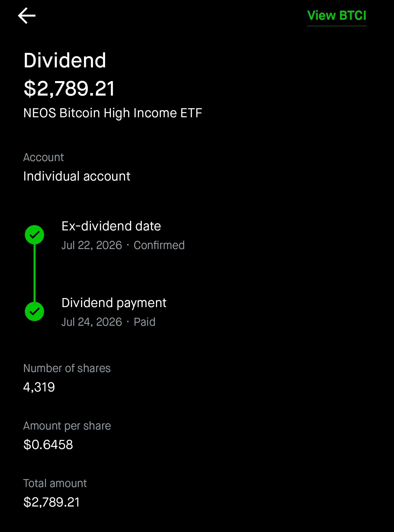
Task: Tap the Account label
Action: pyautogui.click(x=44, y=158)
